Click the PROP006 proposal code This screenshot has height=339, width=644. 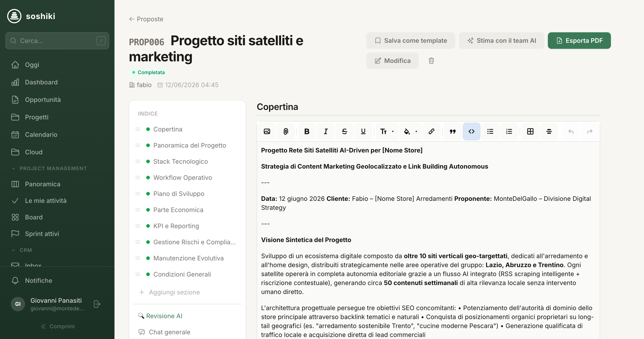click(146, 42)
